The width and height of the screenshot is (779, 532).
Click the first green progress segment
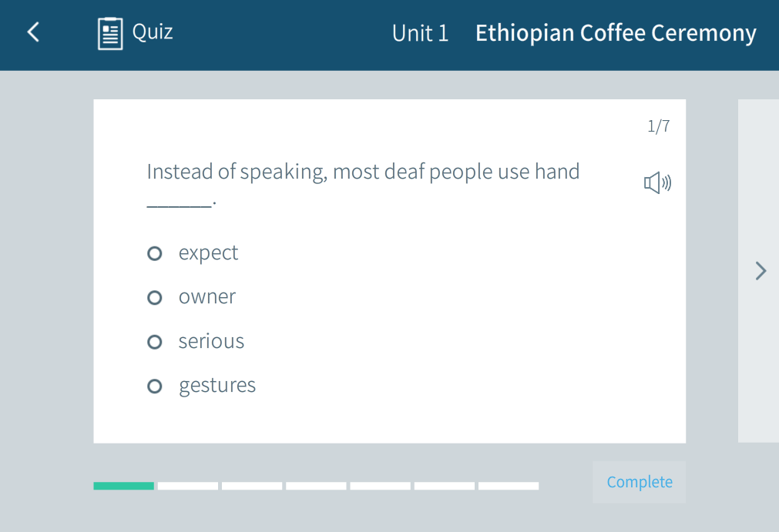[123, 486]
